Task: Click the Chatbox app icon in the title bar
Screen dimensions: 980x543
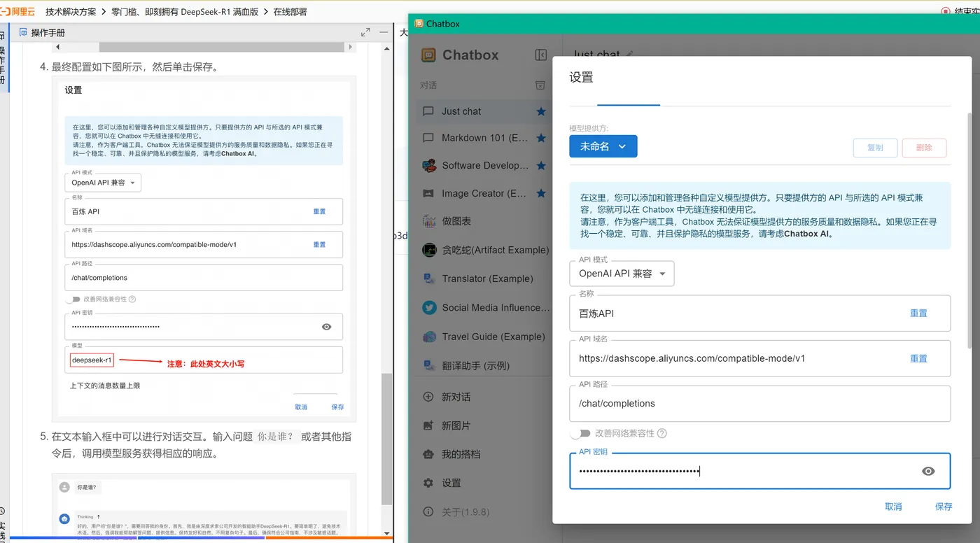Action: [419, 24]
